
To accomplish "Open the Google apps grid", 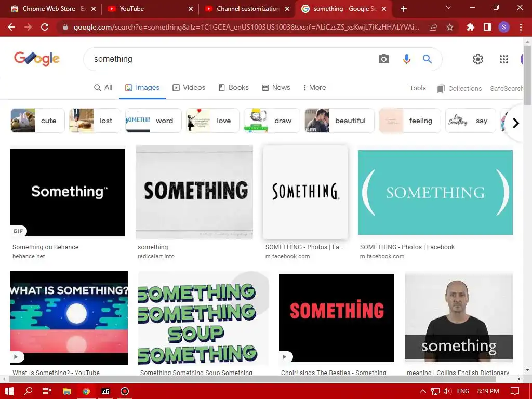I will (x=504, y=59).
